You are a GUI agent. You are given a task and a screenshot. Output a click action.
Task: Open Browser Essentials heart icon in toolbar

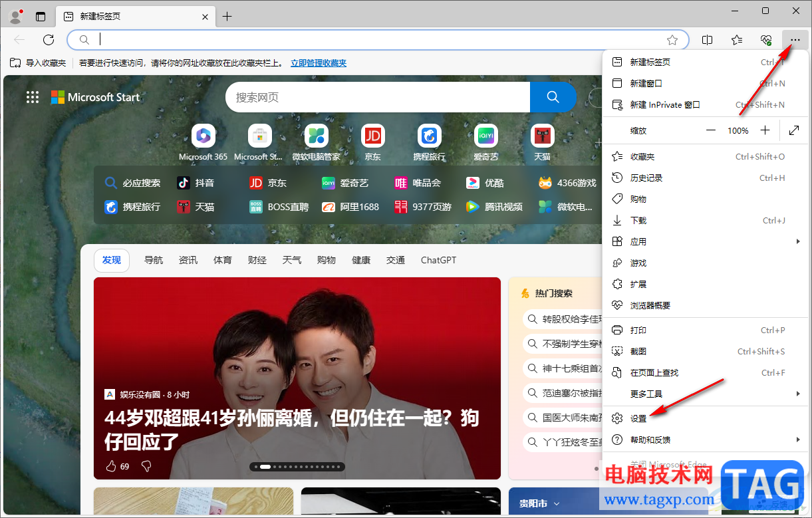click(x=765, y=40)
